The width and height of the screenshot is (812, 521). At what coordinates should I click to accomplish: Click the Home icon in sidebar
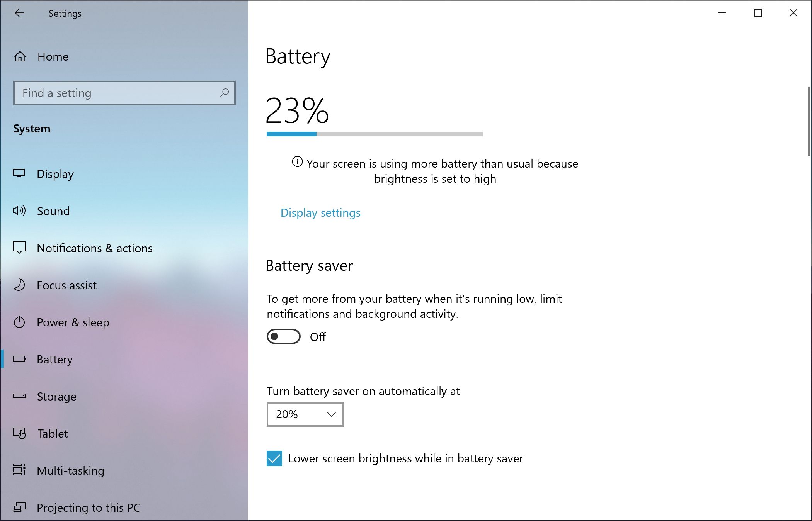(20, 56)
